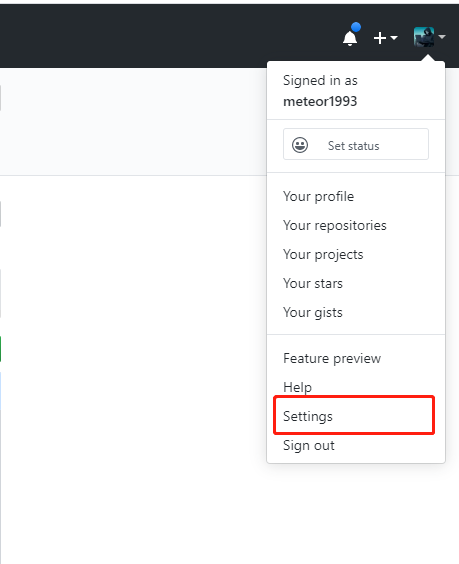Collapse the caret next to the avatar

442,37
